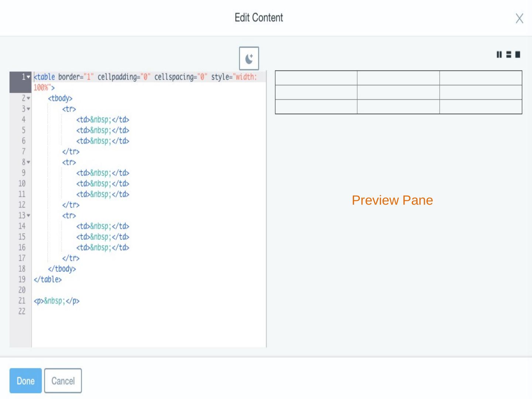Fold the first tr block on line 3

coord(28,109)
